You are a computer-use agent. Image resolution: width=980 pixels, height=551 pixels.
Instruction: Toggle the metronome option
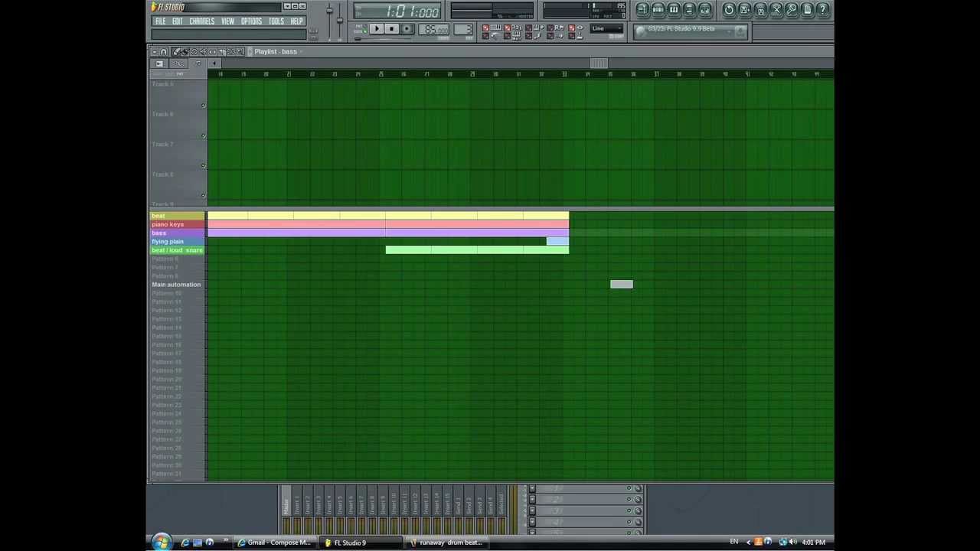(491, 36)
